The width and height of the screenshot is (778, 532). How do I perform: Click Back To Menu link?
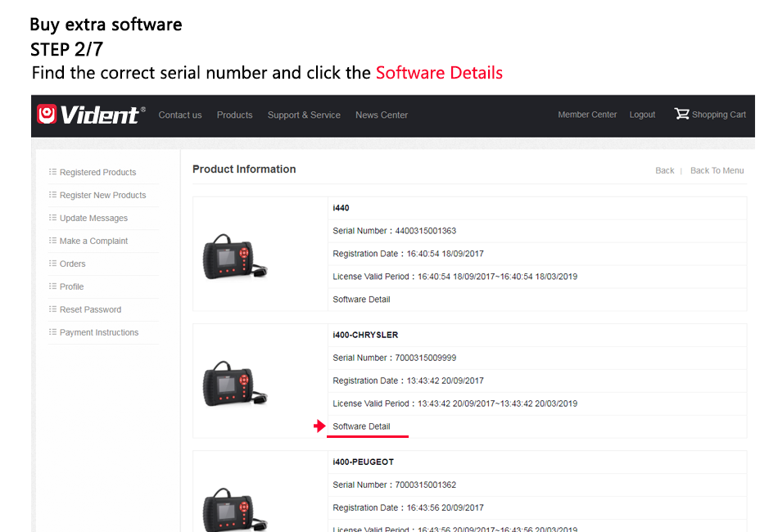coord(717,170)
